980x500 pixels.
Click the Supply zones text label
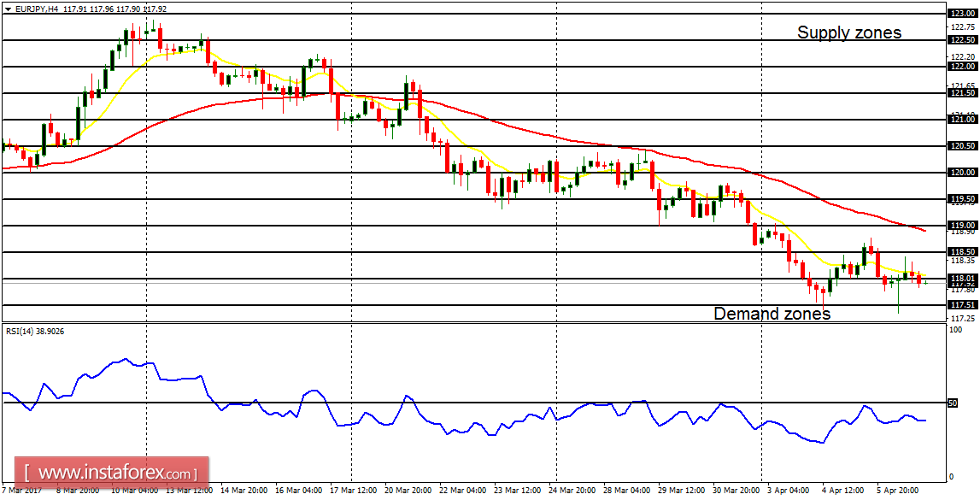click(x=849, y=32)
